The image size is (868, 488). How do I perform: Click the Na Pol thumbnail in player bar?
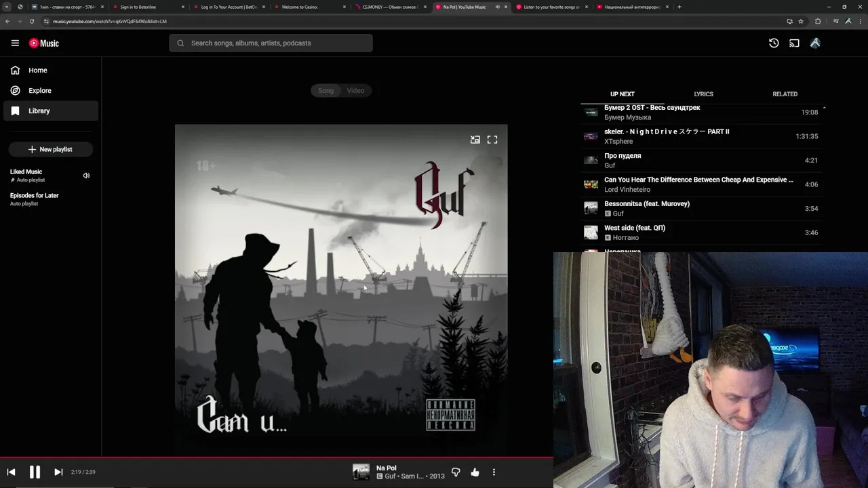(x=361, y=472)
